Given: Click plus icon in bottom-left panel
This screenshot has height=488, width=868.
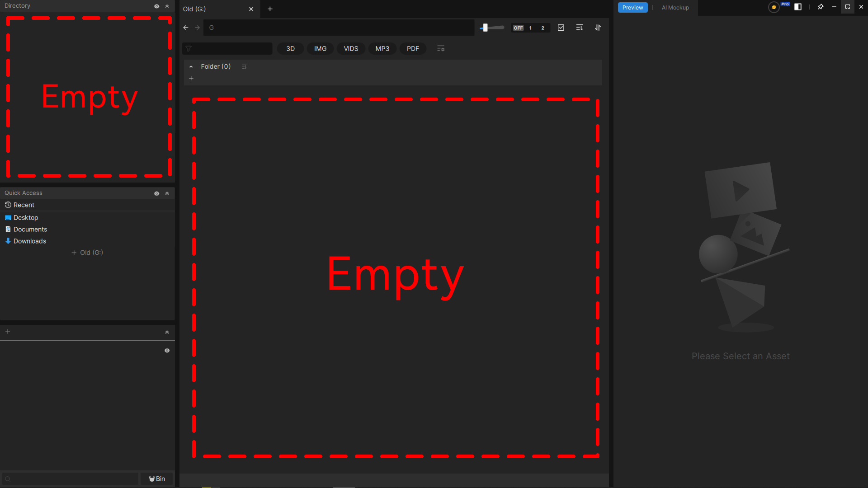Looking at the screenshot, I should point(8,332).
